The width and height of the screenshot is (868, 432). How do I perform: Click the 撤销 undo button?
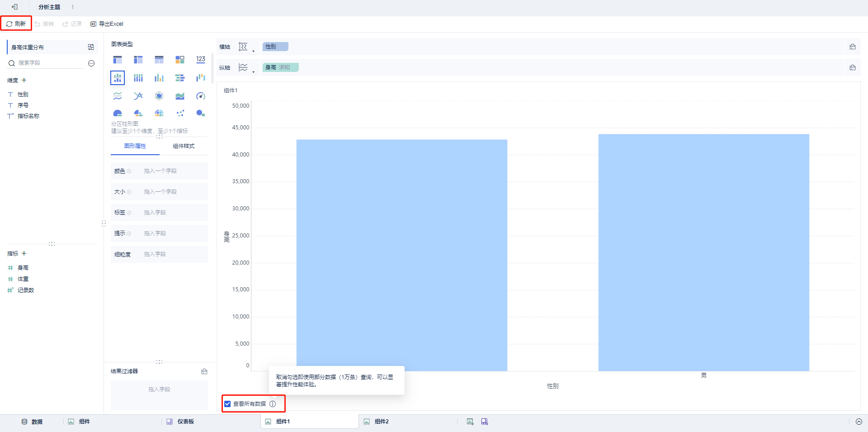pyautogui.click(x=44, y=24)
